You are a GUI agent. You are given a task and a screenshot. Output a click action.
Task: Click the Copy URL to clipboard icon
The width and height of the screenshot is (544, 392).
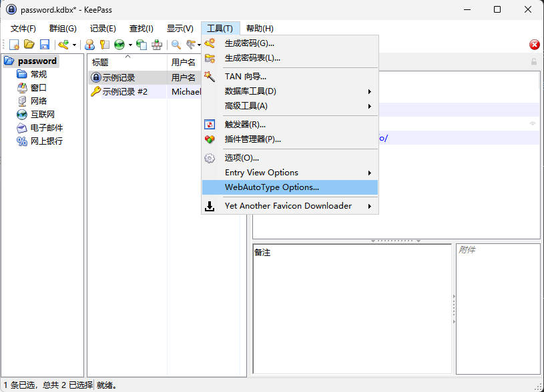tap(142, 45)
